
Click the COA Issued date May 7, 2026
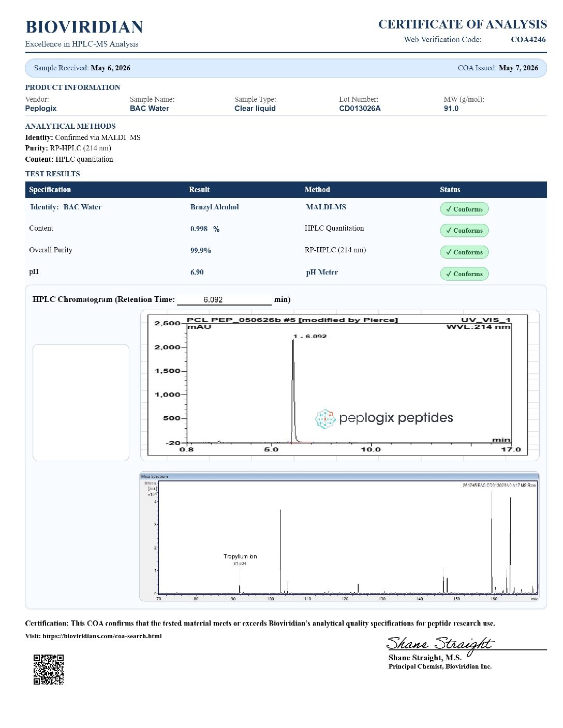(518, 68)
